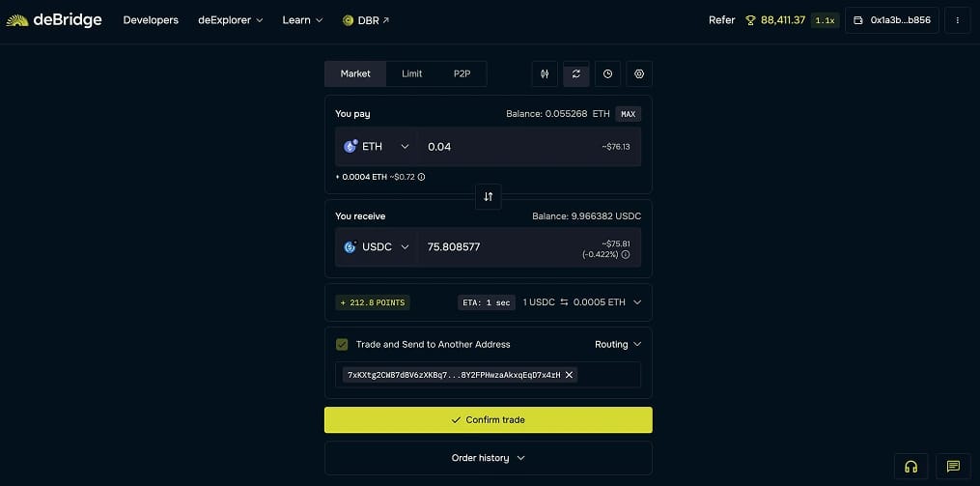Click the refresh quote icon
Image resolution: width=980 pixels, height=486 pixels.
click(x=576, y=73)
